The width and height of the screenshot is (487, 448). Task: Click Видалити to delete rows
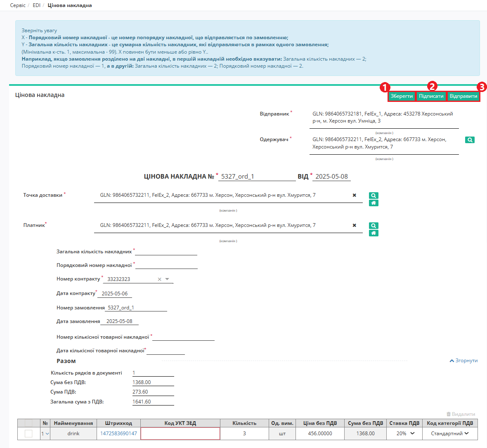[461, 414]
